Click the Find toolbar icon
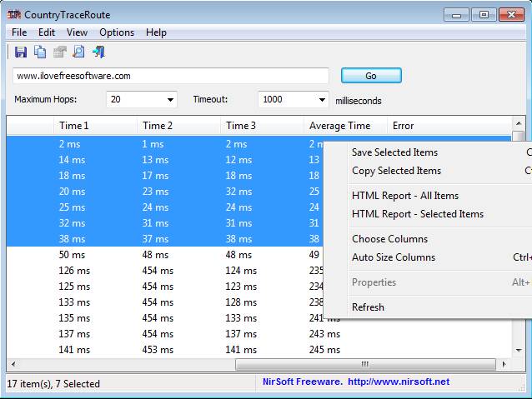Image resolution: width=532 pixels, height=399 pixels. [x=78, y=52]
